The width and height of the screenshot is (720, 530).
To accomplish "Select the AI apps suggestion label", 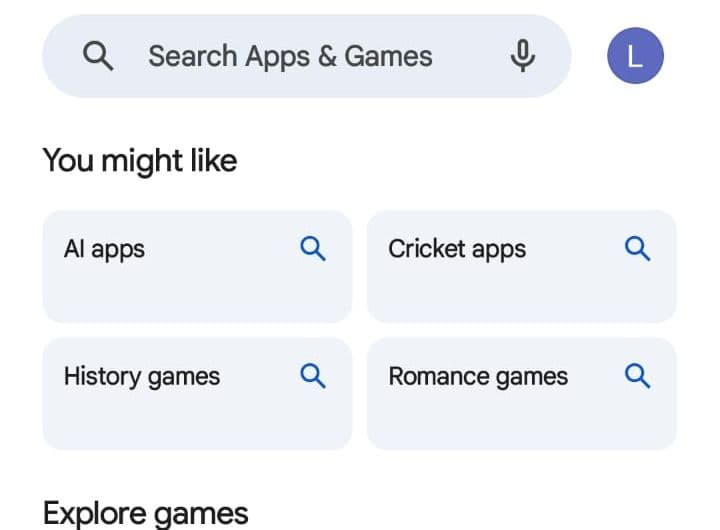I will click(x=104, y=249).
